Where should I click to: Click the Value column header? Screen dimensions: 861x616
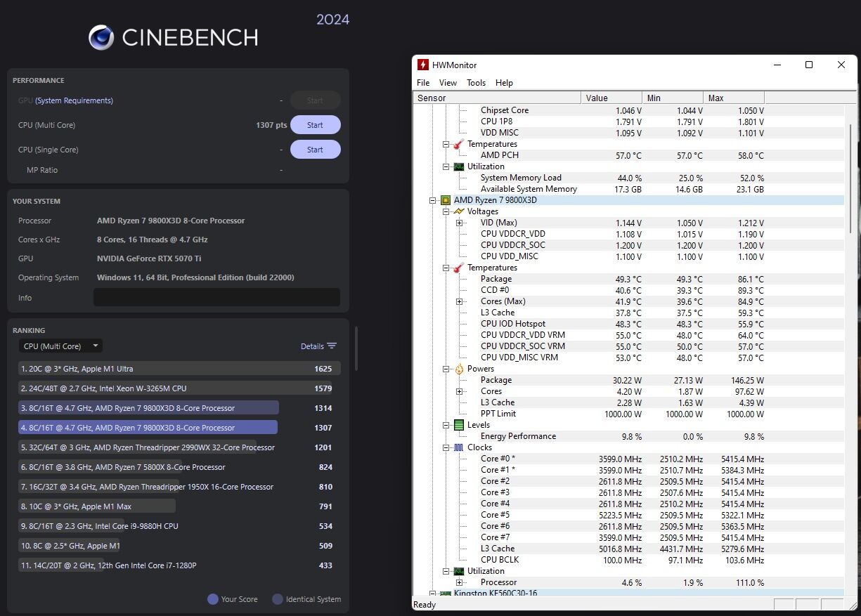[611, 98]
